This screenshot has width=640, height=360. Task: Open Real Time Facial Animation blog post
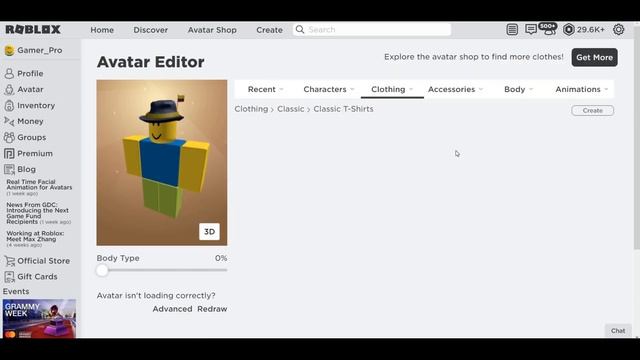pos(39,187)
